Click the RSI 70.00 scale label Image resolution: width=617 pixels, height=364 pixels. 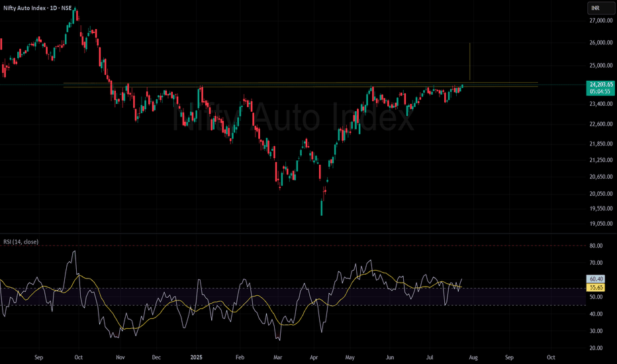click(596, 263)
